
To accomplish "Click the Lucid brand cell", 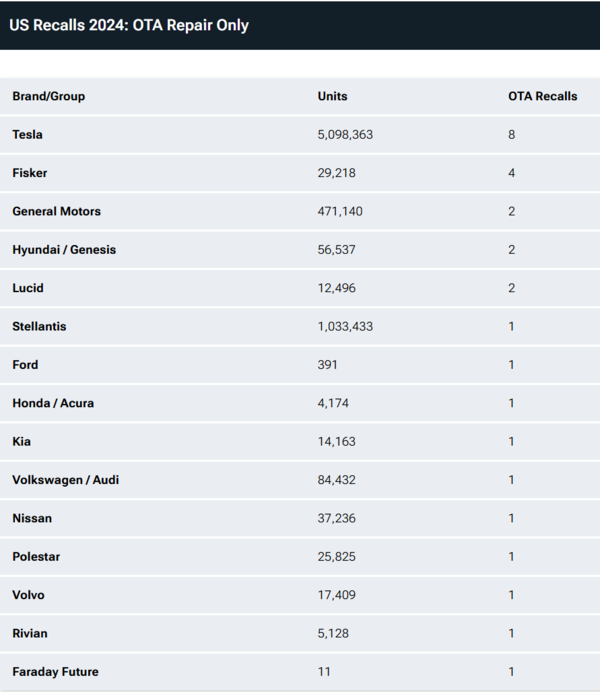I will (x=28, y=288).
